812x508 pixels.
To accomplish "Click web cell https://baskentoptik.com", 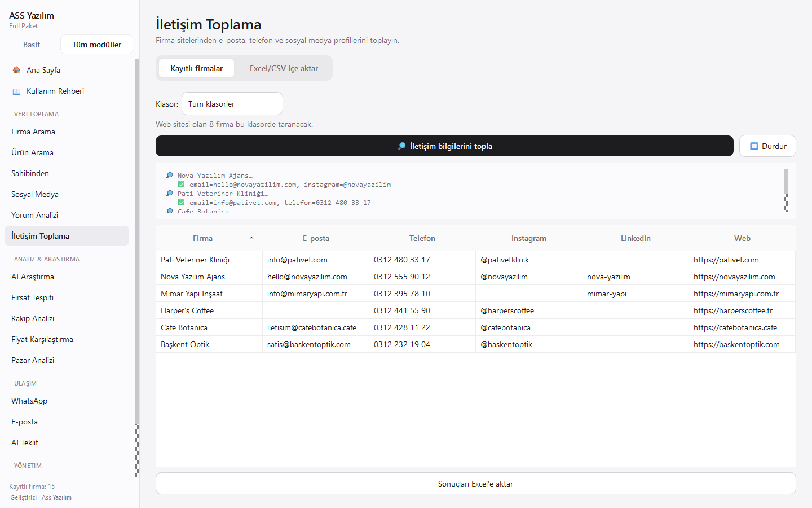I will pos(742,344).
